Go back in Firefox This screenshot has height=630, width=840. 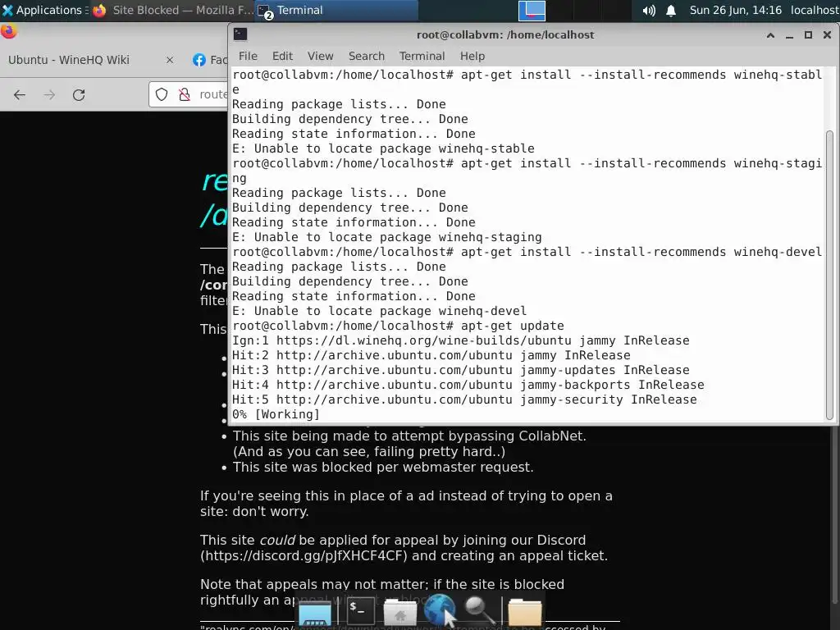coord(20,95)
